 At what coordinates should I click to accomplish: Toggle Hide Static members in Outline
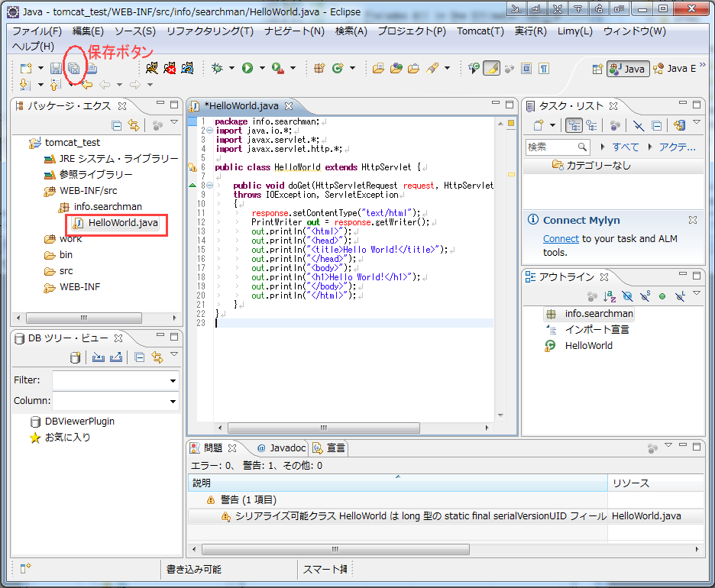tap(645, 297)
